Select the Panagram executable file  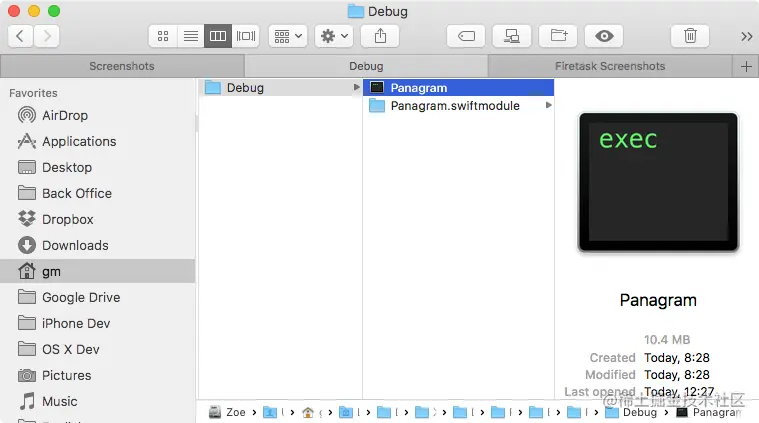click(458, 88)
